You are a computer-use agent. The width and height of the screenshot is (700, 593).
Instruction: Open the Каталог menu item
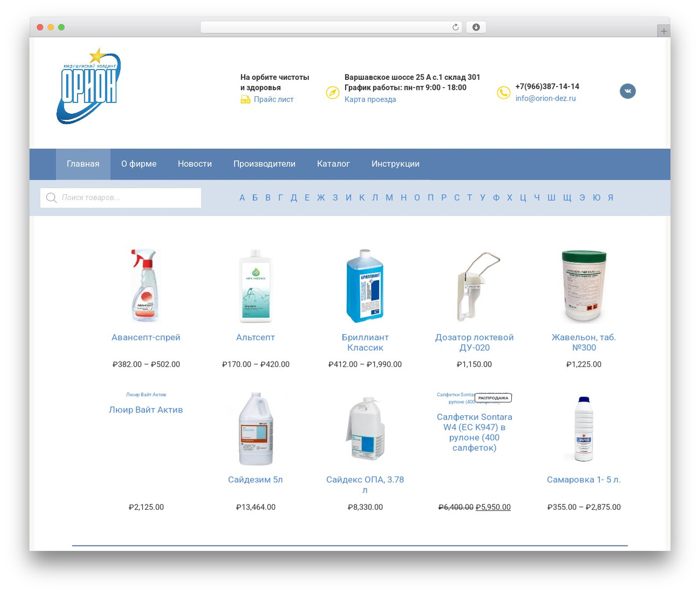pyautogui.click(x=333, y=164)
